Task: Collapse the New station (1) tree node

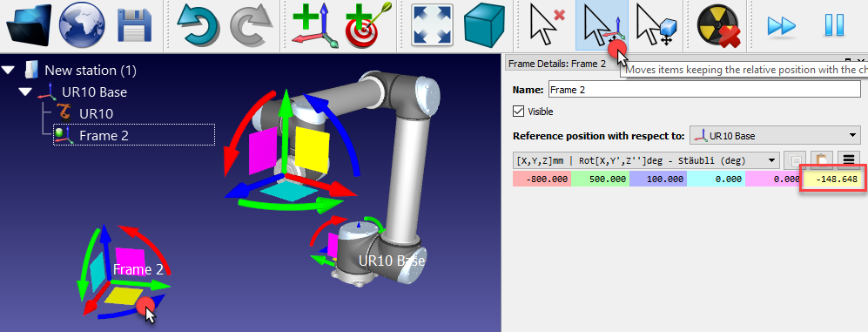Action: click(8, 71)
